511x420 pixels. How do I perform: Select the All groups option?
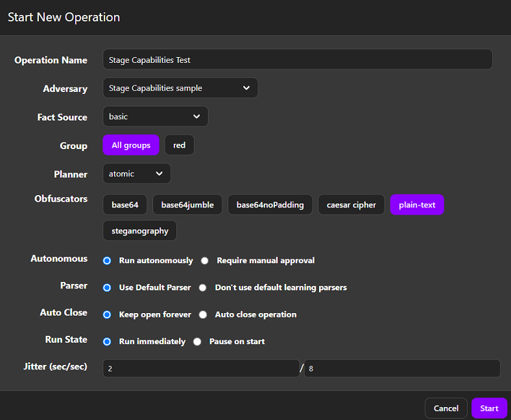pos(130,145)
